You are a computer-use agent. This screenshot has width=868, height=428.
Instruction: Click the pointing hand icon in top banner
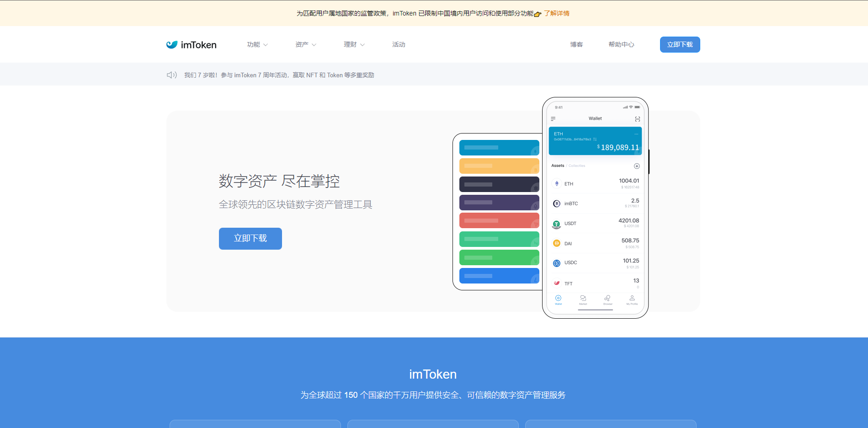(538, 14)
